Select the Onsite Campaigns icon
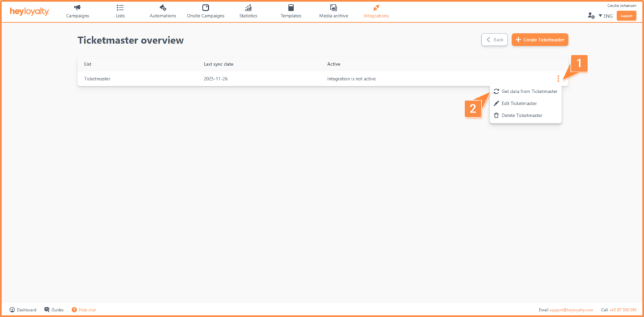Viewport: 644px width, 317px height. 206,8
